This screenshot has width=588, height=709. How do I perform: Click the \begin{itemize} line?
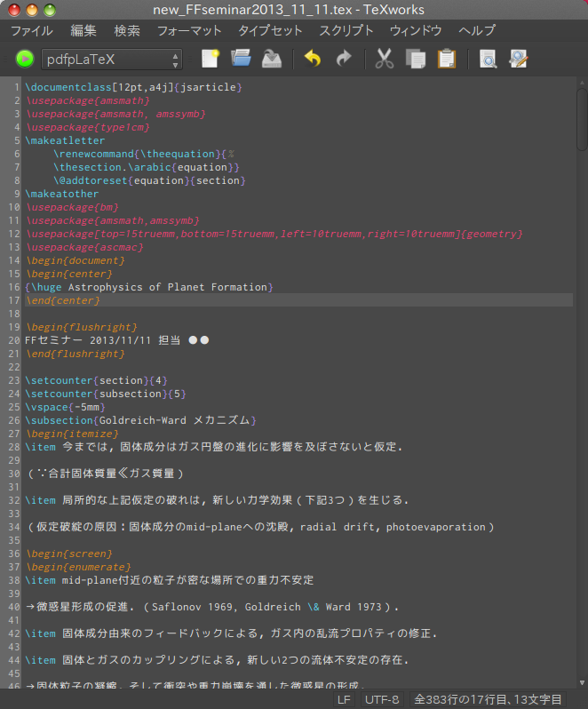72,434
